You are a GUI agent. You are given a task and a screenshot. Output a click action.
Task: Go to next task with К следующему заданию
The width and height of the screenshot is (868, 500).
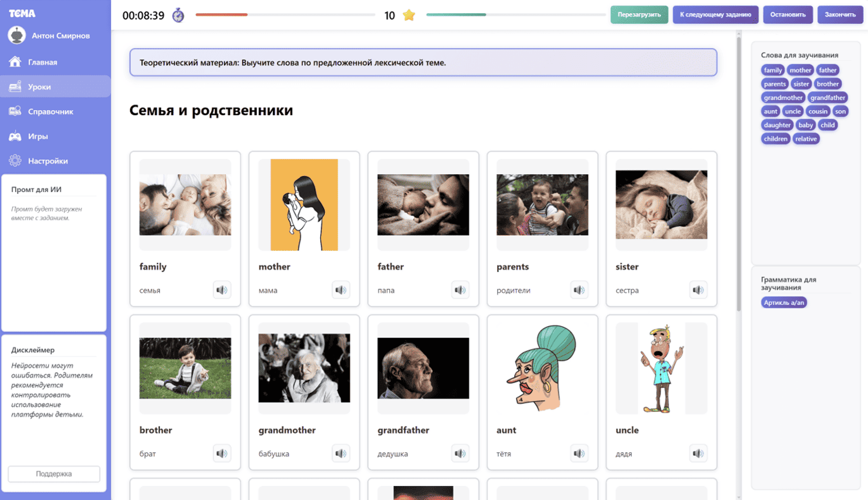[x=715, y=15]
